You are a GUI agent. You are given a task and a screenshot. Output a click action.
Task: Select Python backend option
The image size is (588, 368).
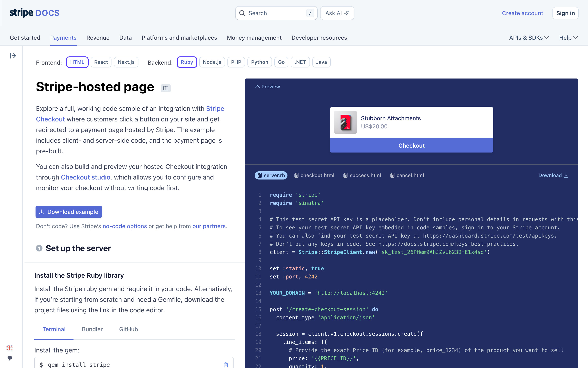pyautogui.click(x=259, y=62)
